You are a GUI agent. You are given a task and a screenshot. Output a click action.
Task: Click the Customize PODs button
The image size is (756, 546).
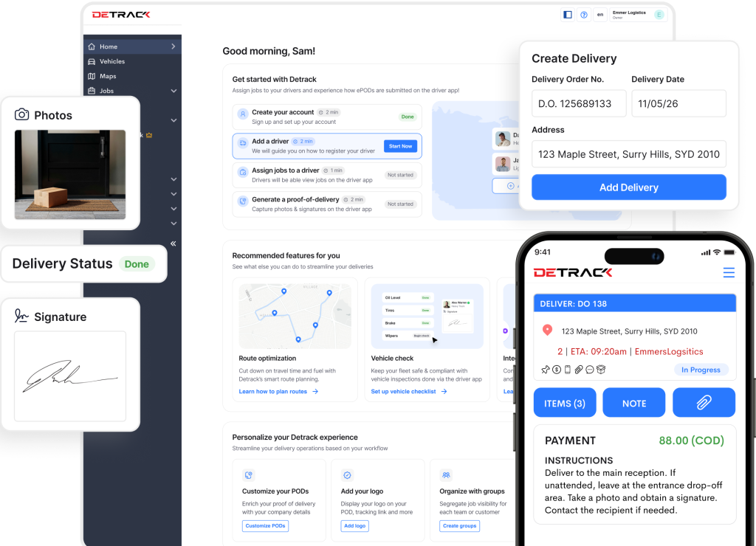click(x=265, y=526)
